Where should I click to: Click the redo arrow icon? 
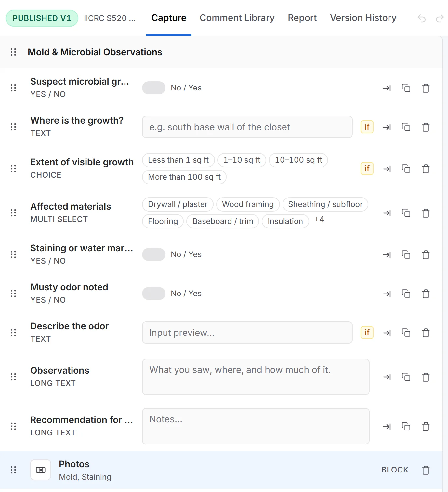[x=440, y=18]
